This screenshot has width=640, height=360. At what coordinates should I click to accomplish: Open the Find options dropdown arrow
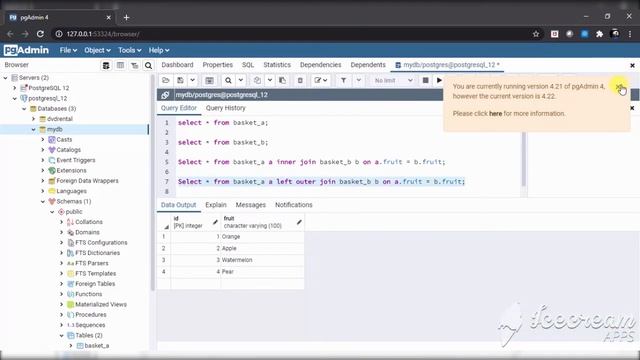240,80
